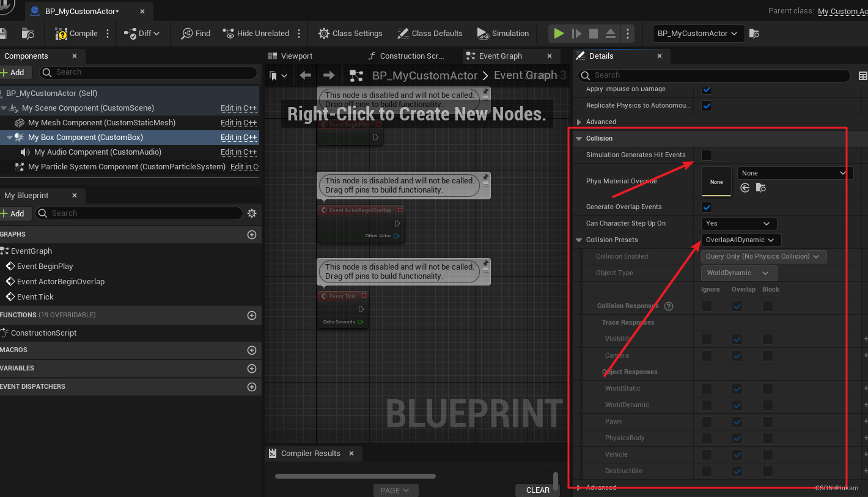Add a new macro with MACROS plus
This screenshot has width=868, height=497.
click(251, 350)
